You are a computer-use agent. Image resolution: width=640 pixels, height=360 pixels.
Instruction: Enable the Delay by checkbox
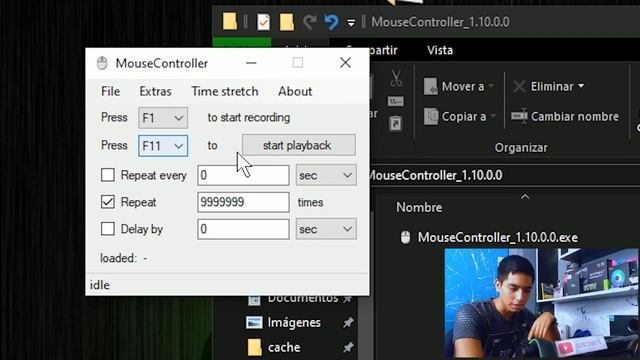108,229
